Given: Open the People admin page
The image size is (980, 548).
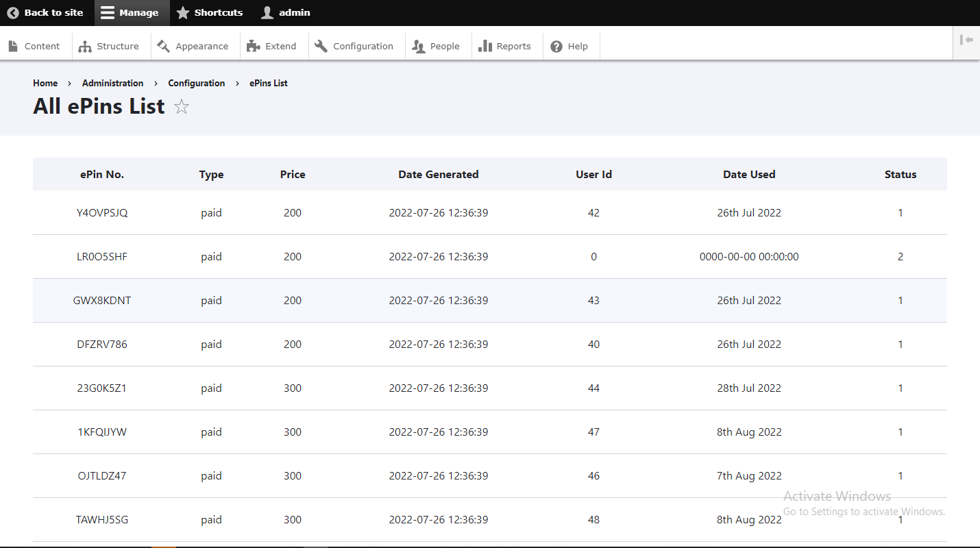Looking at the screenshot, I should tap(436, 47).
